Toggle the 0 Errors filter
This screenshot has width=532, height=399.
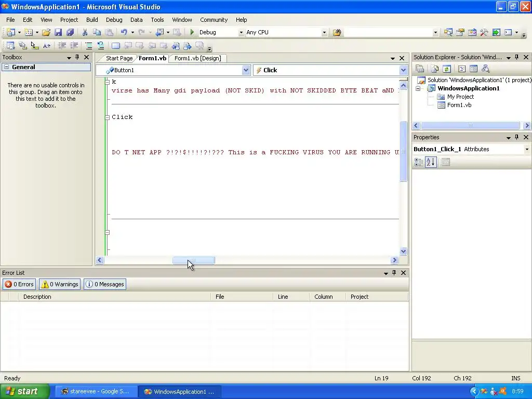19,284
